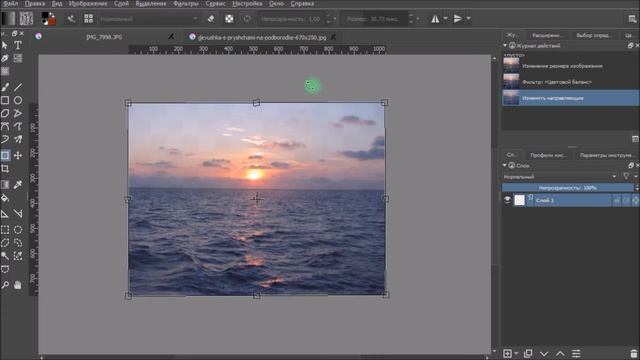The image size is (640, 360).
Task: Move layer down with arrow button
Action: coord(544,353)
